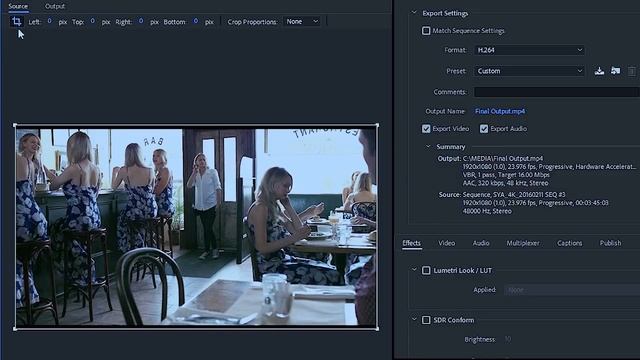Click the 'AAC, 320 kbps, 48 kHz, Stereo' text

505,183
